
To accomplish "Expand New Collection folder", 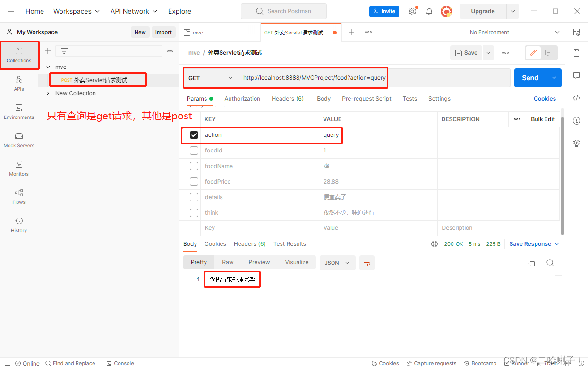I will (48, 93).
